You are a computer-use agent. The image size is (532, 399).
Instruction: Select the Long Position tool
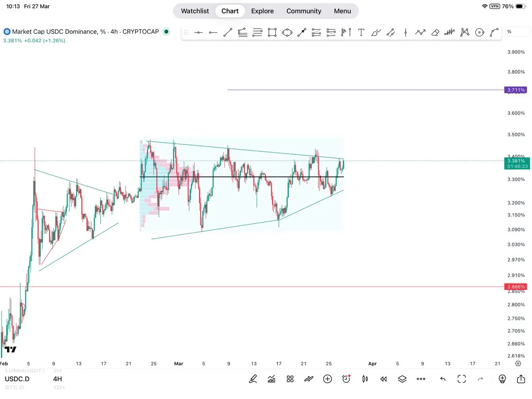pyautogui.click(x=317, y=32)
